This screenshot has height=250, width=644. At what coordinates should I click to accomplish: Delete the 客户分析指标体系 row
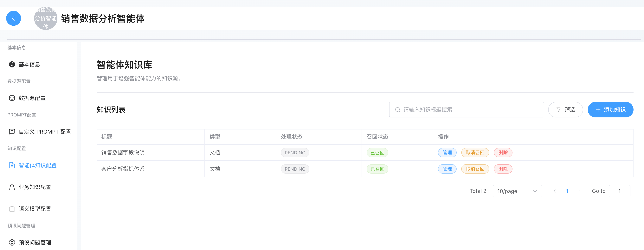(x=503, y=169)
